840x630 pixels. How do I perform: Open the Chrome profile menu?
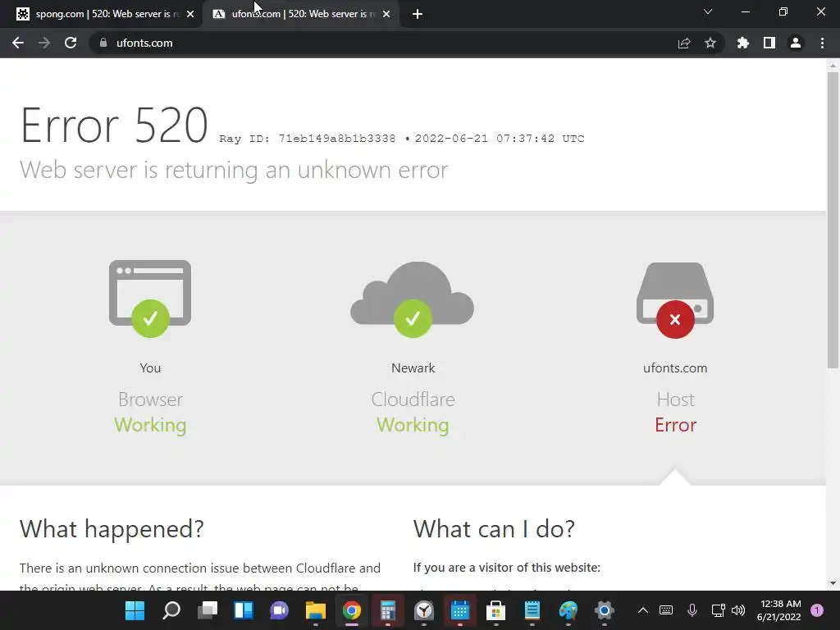pyautogui.click(x=796, y=43)
